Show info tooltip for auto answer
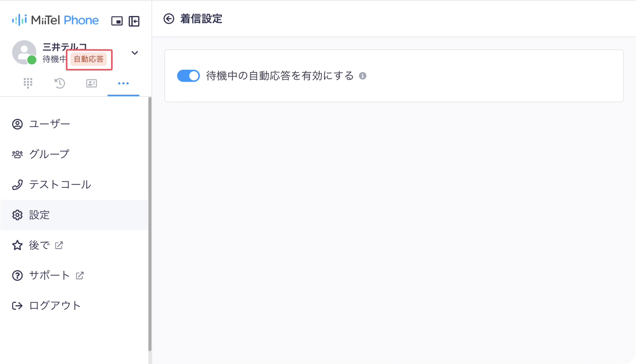Screen dimensions: 636x364 tap(363, 76)
